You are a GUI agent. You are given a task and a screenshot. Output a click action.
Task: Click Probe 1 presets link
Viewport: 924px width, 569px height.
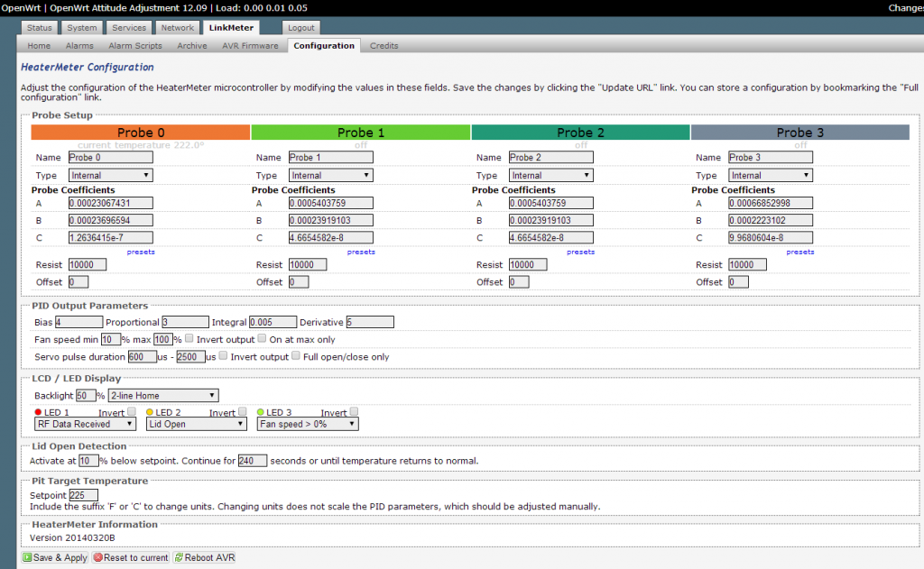361,252
